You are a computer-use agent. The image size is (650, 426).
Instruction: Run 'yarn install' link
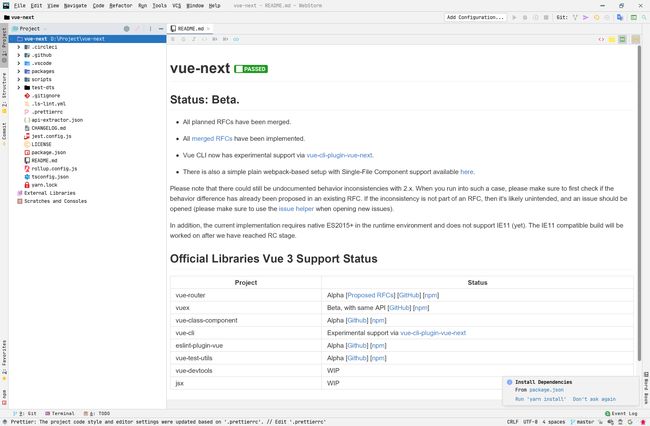click(x=540, y=399)
